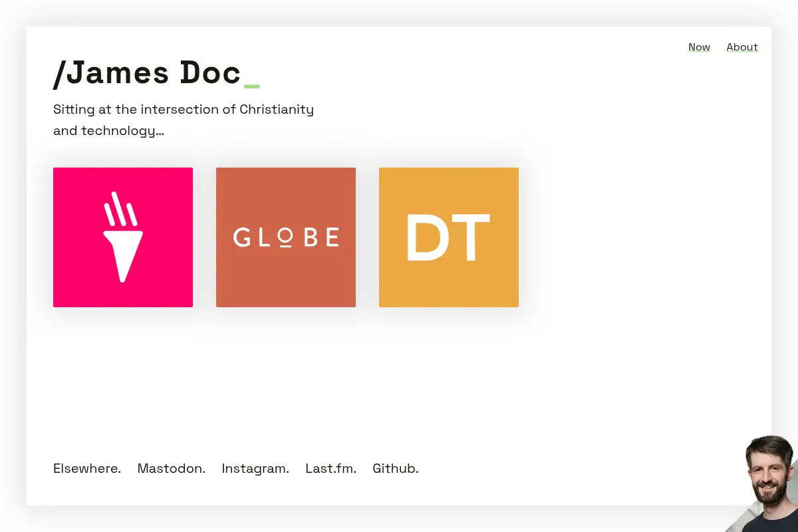Visit the Mastodon profile link
The image size is (798, 532).
(171, 469)
